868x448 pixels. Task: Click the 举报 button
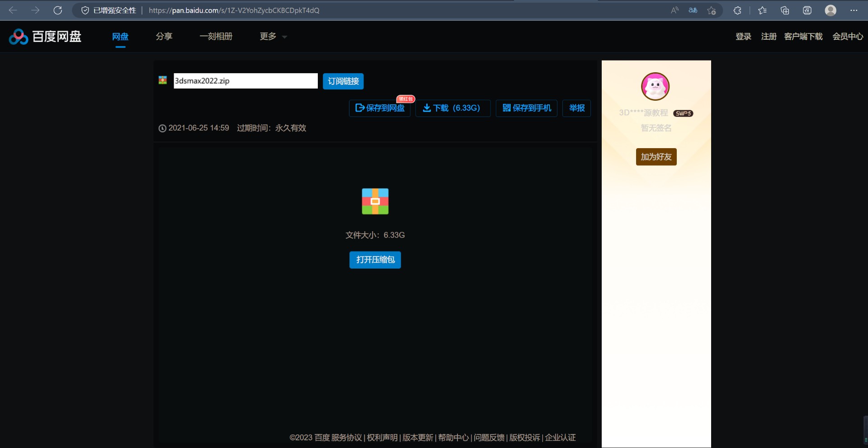(576, 108)
